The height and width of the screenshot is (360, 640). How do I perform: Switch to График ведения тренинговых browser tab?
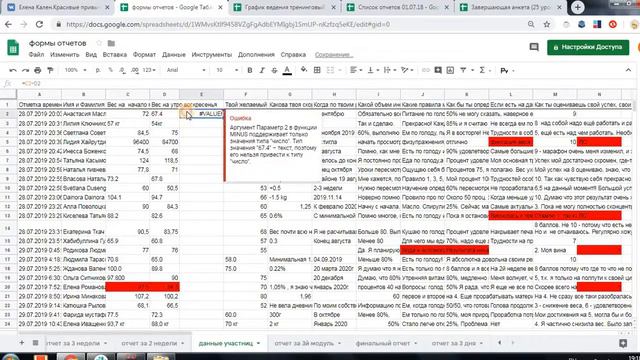[284, 7]
